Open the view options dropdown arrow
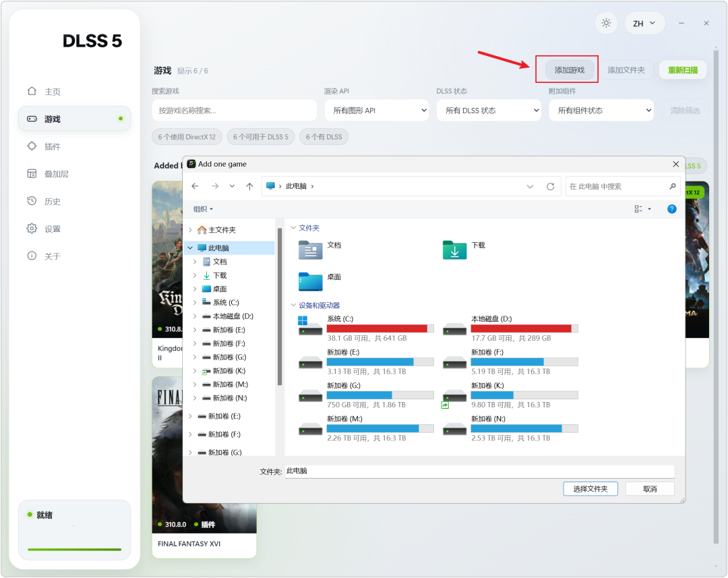728x578 pixels. click(x=650, y=209)
